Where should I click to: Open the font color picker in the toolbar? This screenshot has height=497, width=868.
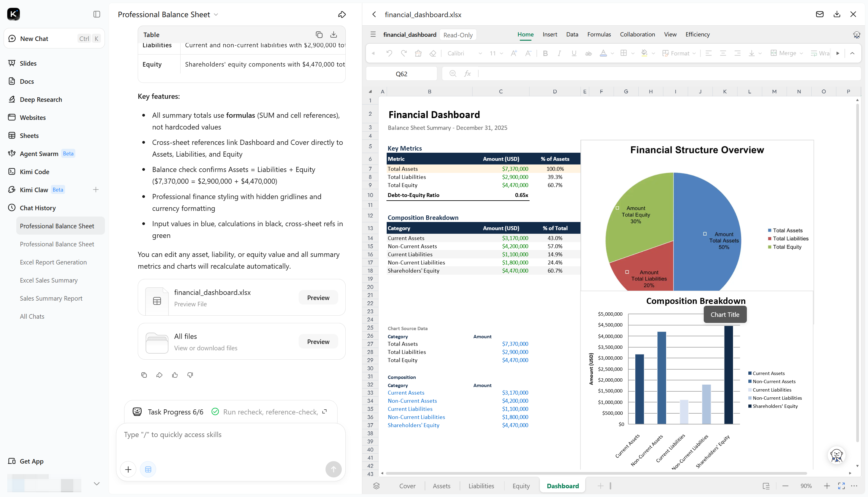(603, 53)
